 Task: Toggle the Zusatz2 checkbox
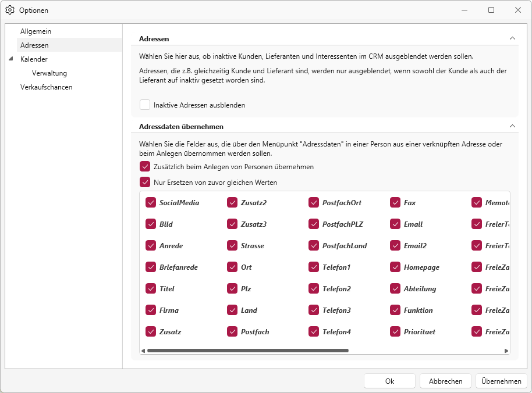pos(232,202)
